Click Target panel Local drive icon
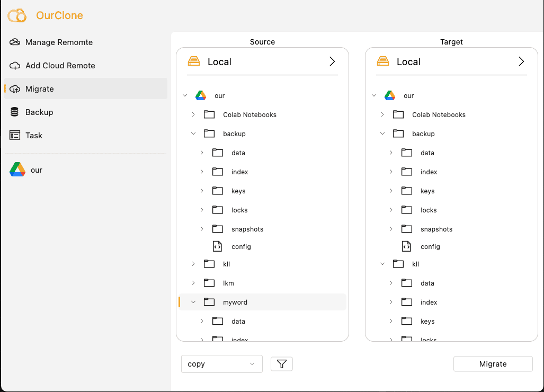This screenshot has height=392, width=544. pyautogui.click(x=383, y=62)
